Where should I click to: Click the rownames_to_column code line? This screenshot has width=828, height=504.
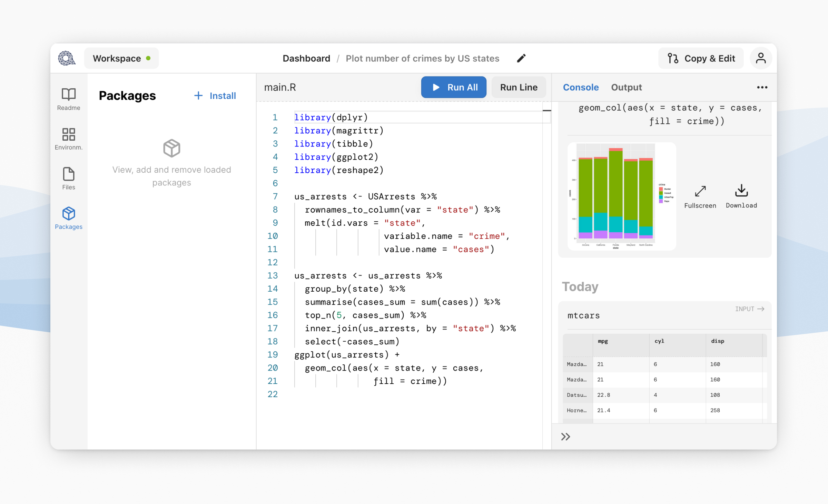click(x=402, y=210)
